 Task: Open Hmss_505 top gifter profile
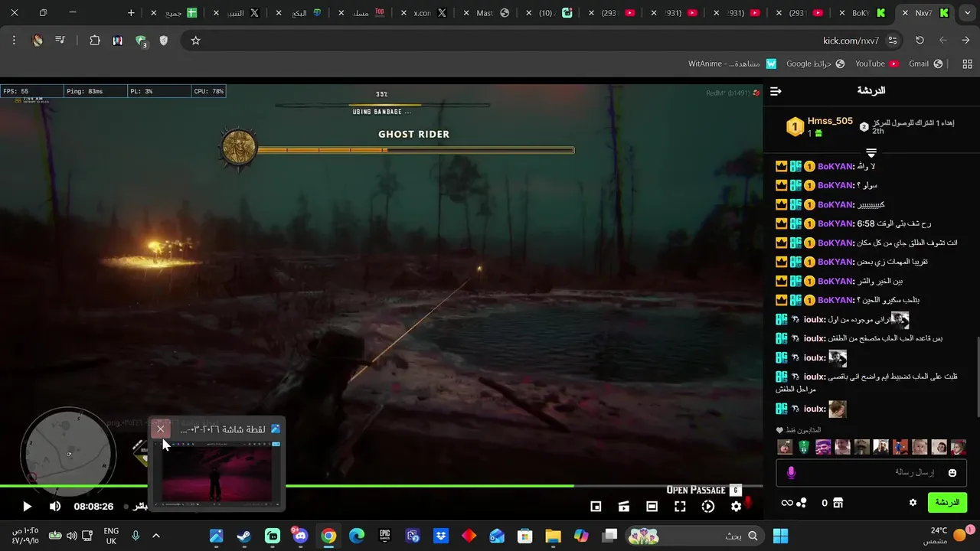(x=830, y=121)
